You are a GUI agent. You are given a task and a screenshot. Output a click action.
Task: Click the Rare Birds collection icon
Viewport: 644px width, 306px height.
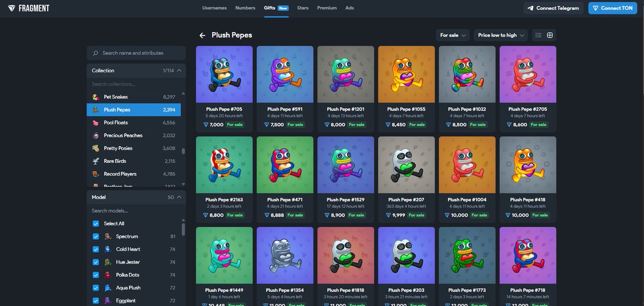pyautogui.click(x=96, y=162)
